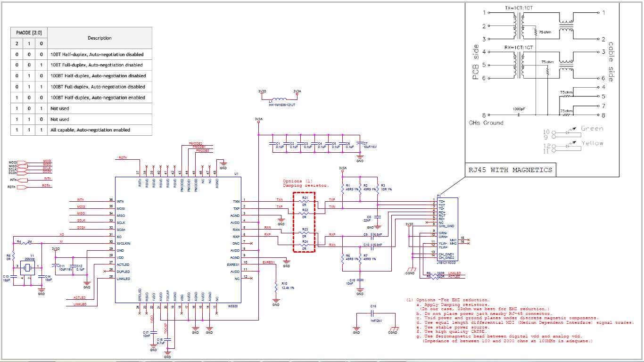
Task: Click the '1000pF' capacitor label
Action: pos(520,109)
